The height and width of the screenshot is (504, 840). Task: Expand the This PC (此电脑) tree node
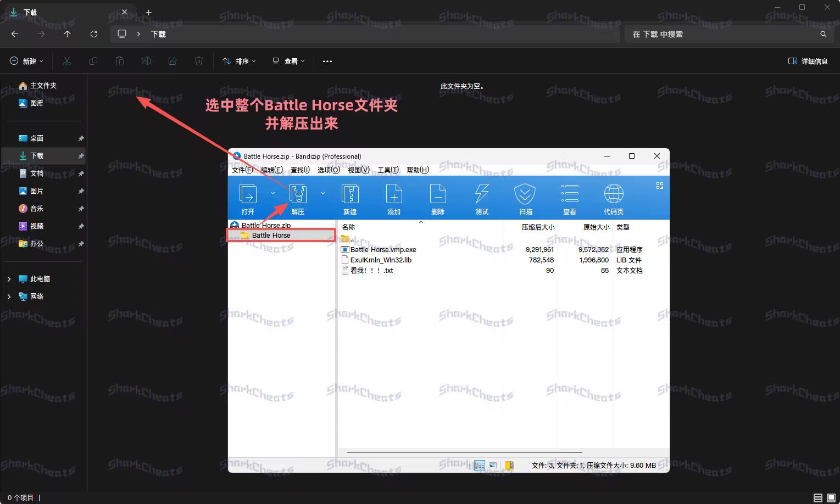9,279
